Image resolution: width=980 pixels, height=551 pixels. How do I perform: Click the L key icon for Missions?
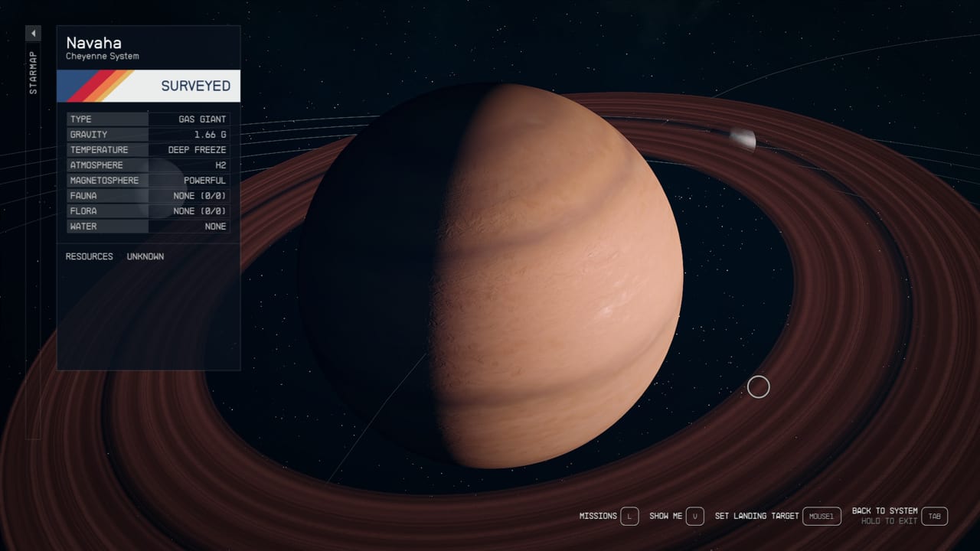pyautogui.click(x=629, y=517)
